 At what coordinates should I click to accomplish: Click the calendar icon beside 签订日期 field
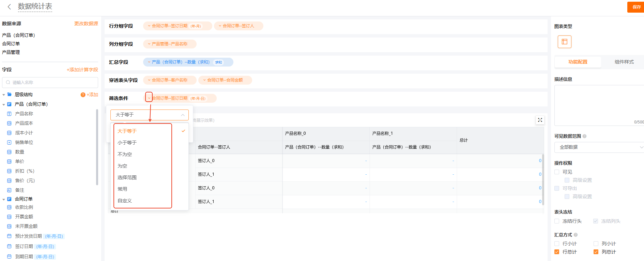click(9, 246)
